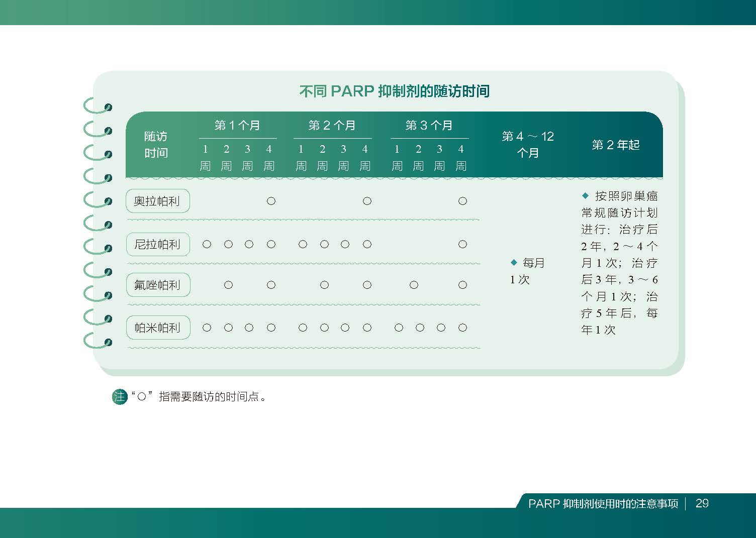Click the 第4～12个月 column header
The image size is (756, 538).
[x=528, y=145]
